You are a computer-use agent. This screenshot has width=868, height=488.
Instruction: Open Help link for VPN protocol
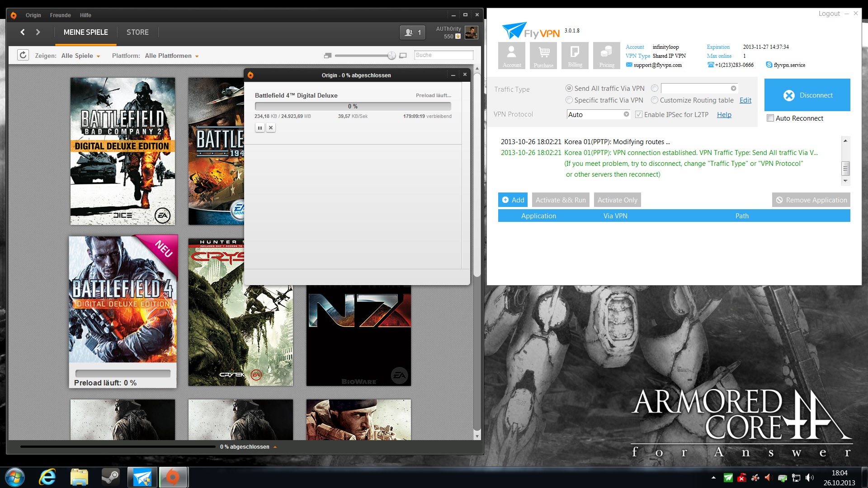click(724, 115)
